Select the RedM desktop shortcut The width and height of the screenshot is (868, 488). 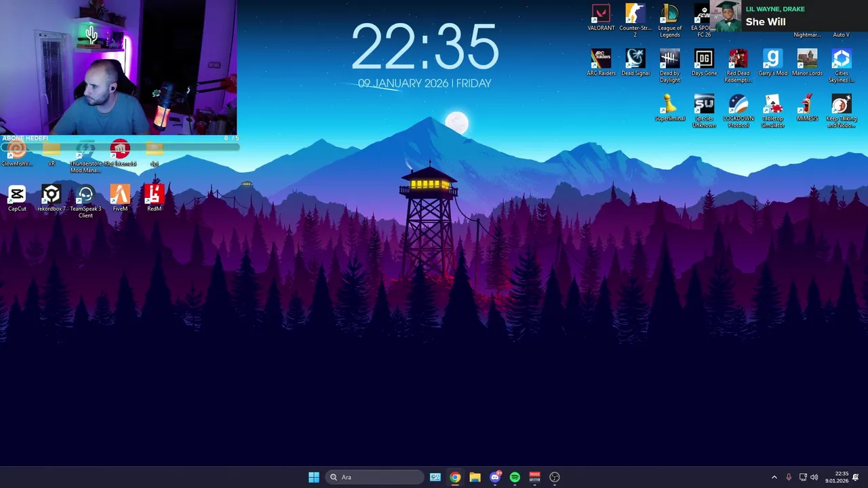[x=154, y=198]
